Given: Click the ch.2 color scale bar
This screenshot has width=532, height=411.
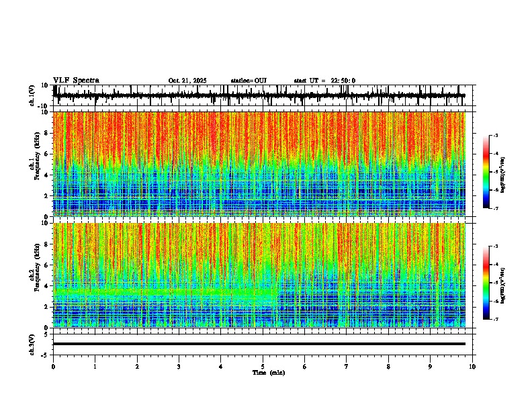Looking at the screenshot, I should pos(486,283).
